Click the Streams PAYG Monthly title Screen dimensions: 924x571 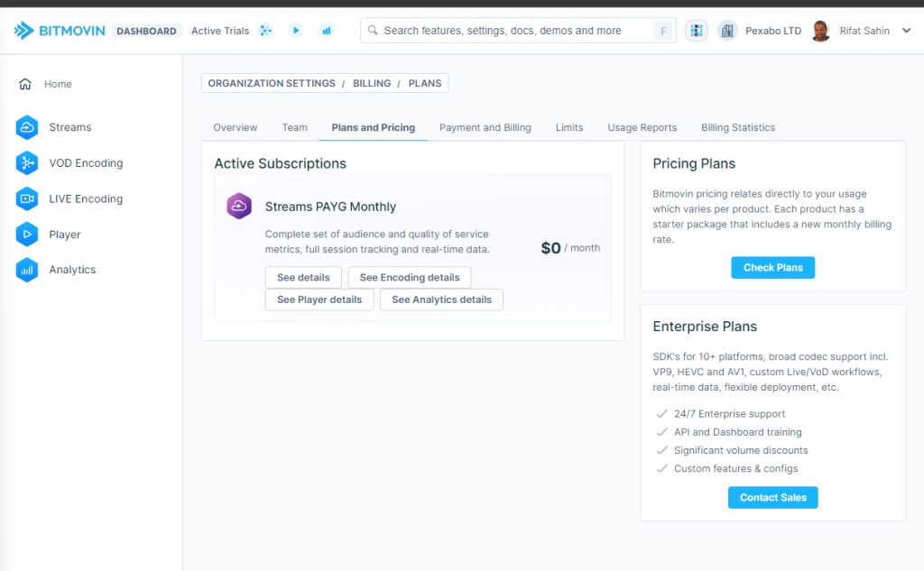330,207
